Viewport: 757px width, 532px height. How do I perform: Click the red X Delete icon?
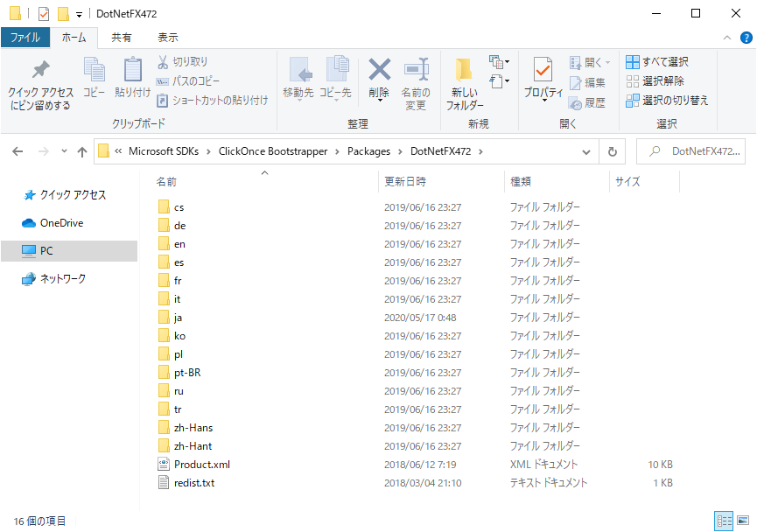click(380, 70)
